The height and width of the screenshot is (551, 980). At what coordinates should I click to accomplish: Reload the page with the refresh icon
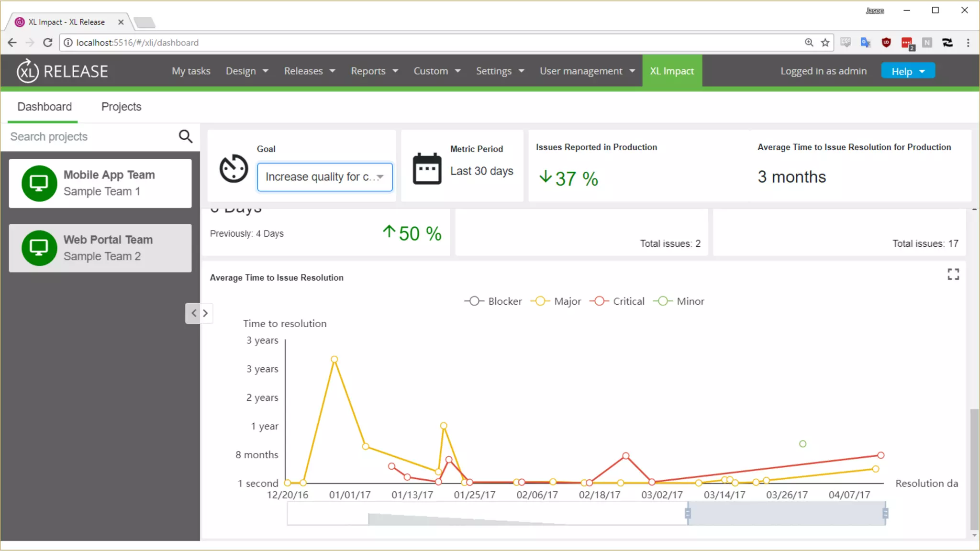[x=47, y=43]
